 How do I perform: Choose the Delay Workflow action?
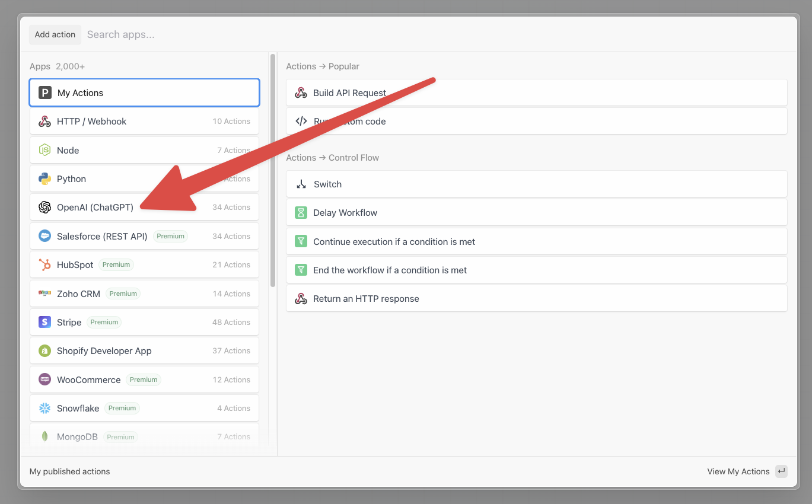[537, 213]
